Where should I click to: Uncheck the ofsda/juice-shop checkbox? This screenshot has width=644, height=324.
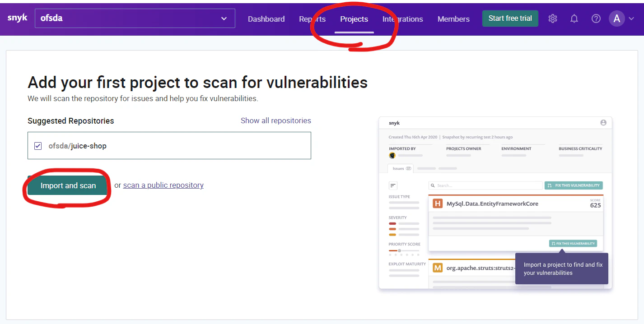pyautogui.click(x=38, y=146)
